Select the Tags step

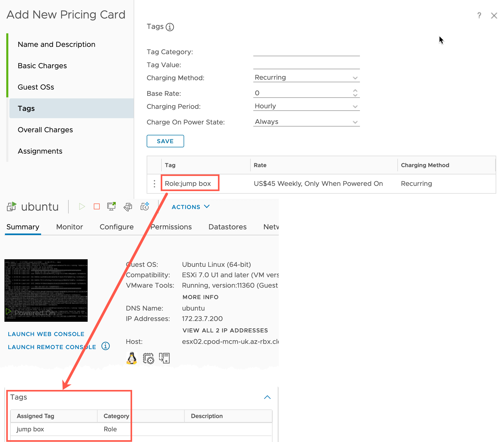[72, 108]
